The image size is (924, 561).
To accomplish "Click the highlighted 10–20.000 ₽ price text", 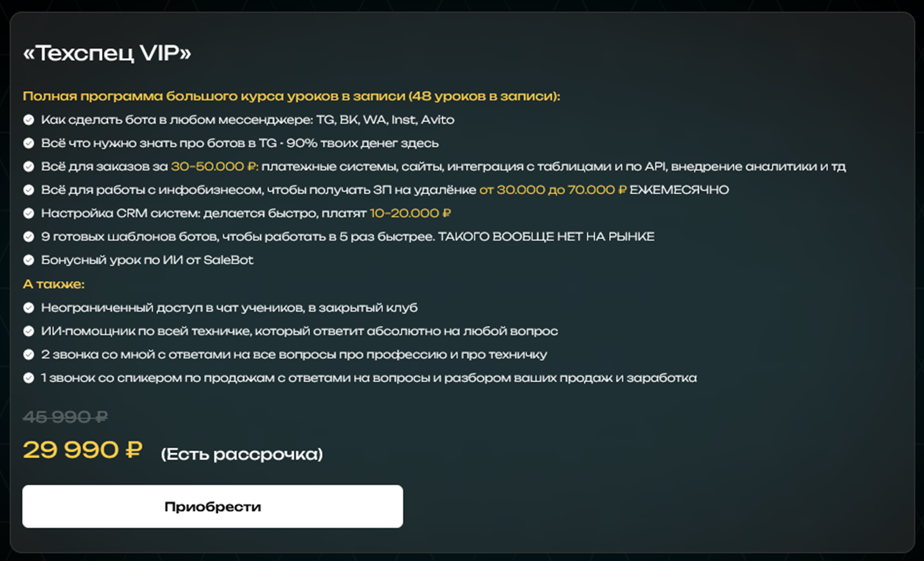I will tap(410, 213).
